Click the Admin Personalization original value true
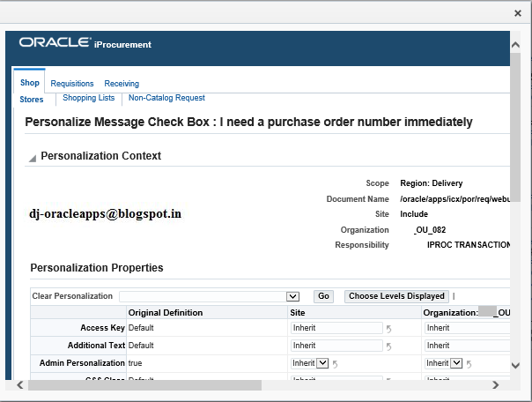 (135, 363)
